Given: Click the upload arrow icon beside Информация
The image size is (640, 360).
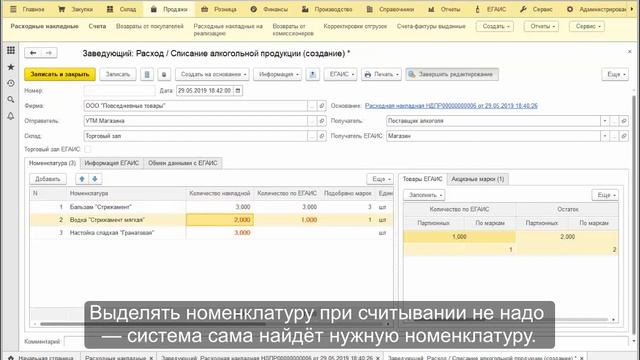Looking at the screenshot, I should coord(313,74).
